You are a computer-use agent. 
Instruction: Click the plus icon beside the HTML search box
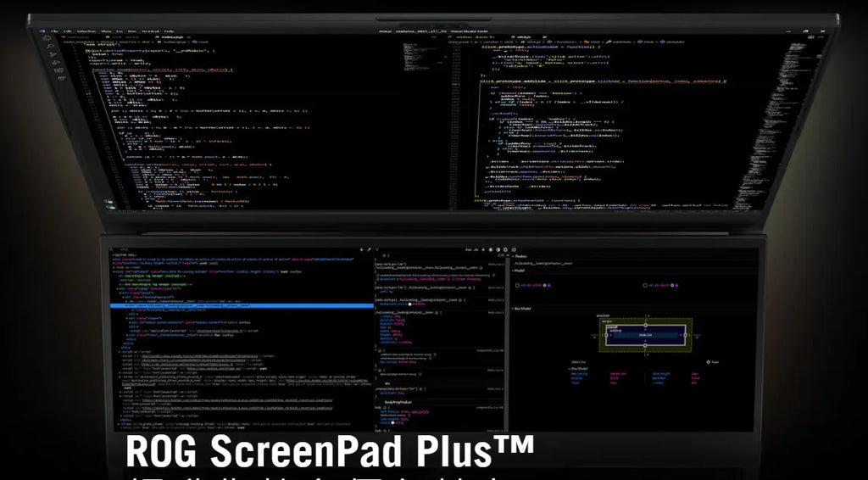(361, 249)
